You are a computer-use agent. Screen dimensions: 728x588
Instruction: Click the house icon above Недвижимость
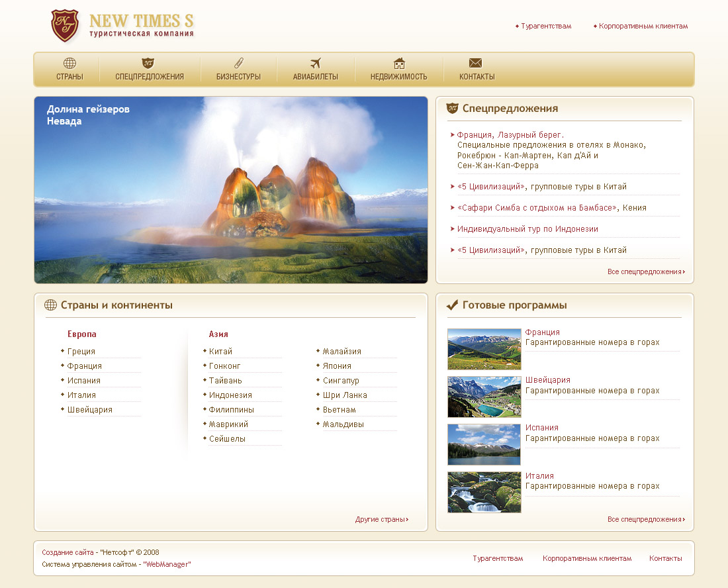click(399, 63)
